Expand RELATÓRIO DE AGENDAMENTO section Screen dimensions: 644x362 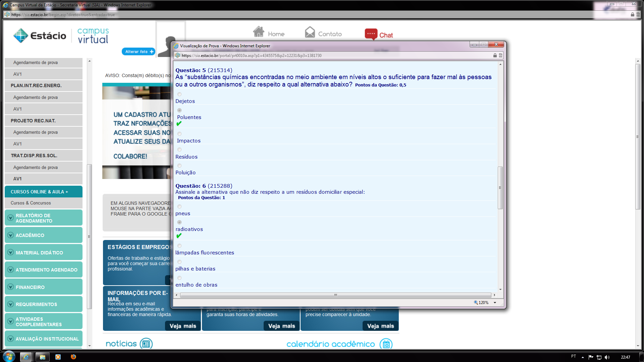click(x=44, y=218)
